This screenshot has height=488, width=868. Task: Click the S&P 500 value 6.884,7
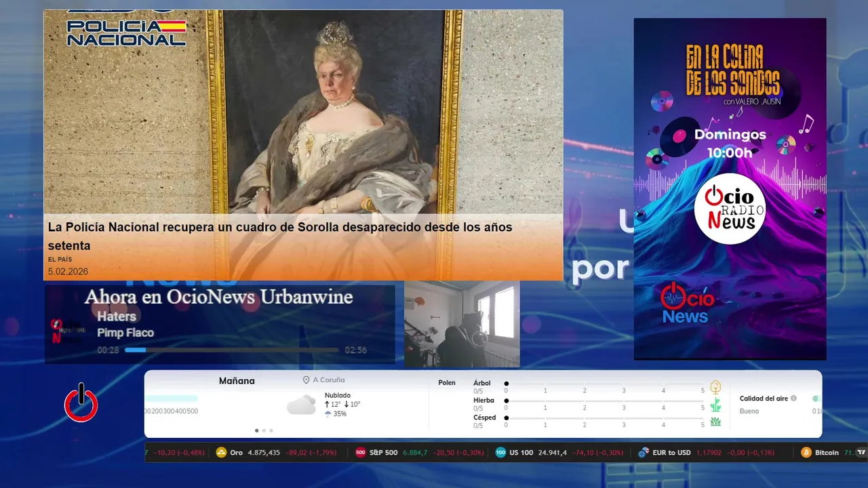click(415, 453)
